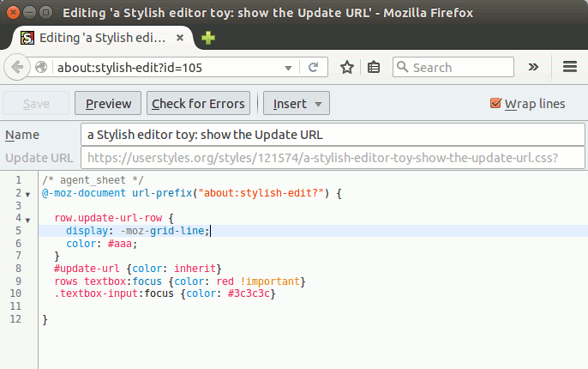Viewport: 588px width, 369px height.
Task: Reload the page with the refresh icon
Action: [x=314, y=68]
